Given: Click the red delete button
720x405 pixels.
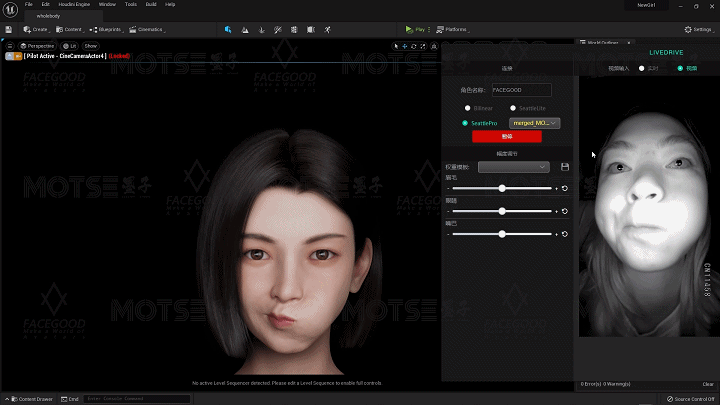Looking at the screenshot, I should point(506,136).
